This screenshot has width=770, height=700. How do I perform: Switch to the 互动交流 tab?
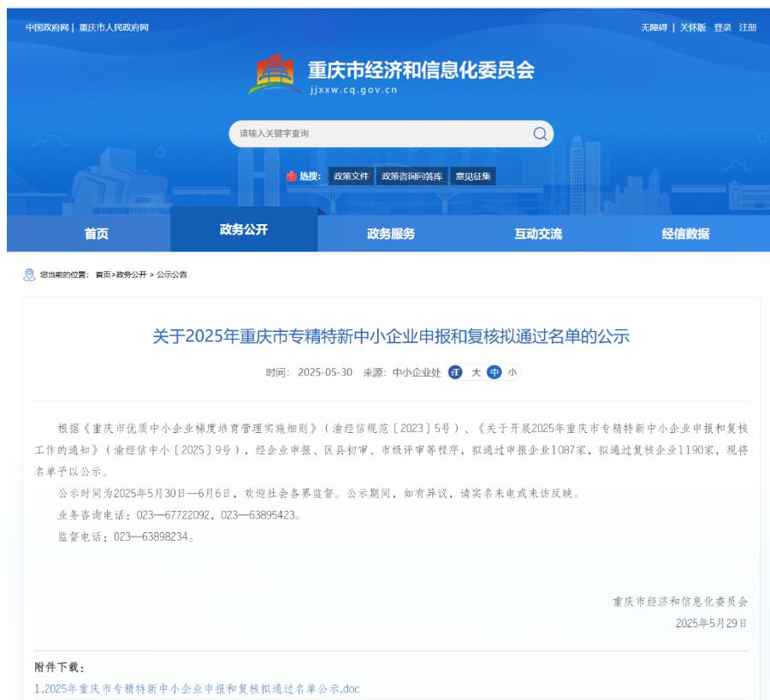click(538, 234)
